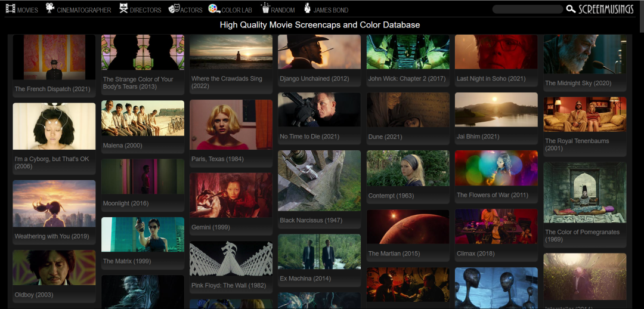Open The Strange Color of Your Body's Tears thumbnail
This screenshot has width=644, height=309.
coord(143,52)
